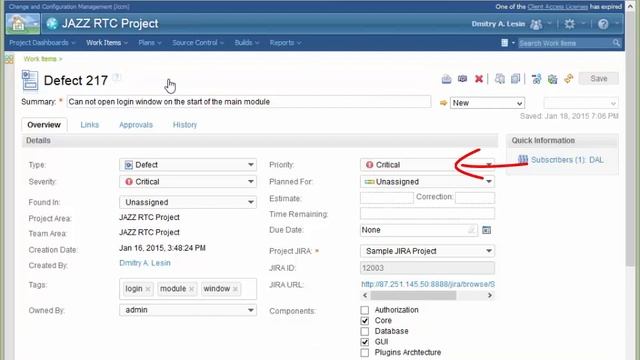Open the Severity dropdown showing Critical
Viewport: 640px width, 360px height.
[188, 182]
